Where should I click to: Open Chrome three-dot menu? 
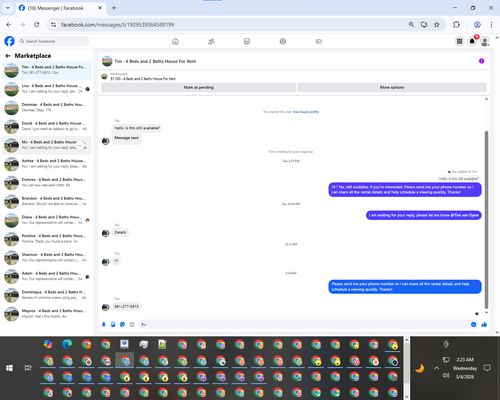tap(491, 25)
